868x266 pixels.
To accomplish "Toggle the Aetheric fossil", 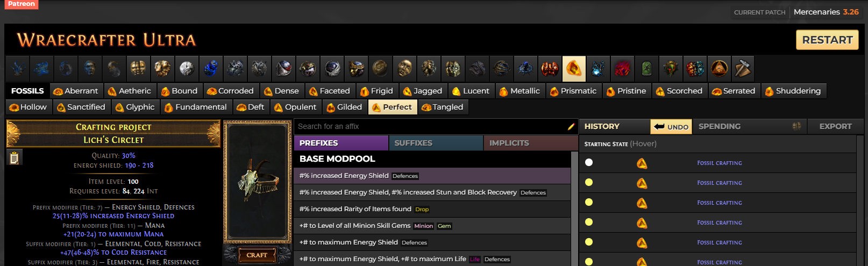I will [129, 91].
